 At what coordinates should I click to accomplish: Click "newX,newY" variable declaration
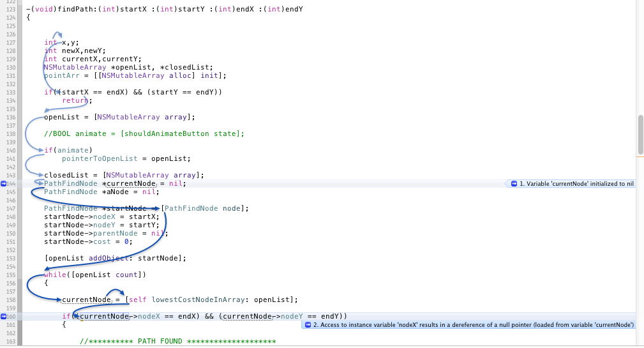point(82,51)
